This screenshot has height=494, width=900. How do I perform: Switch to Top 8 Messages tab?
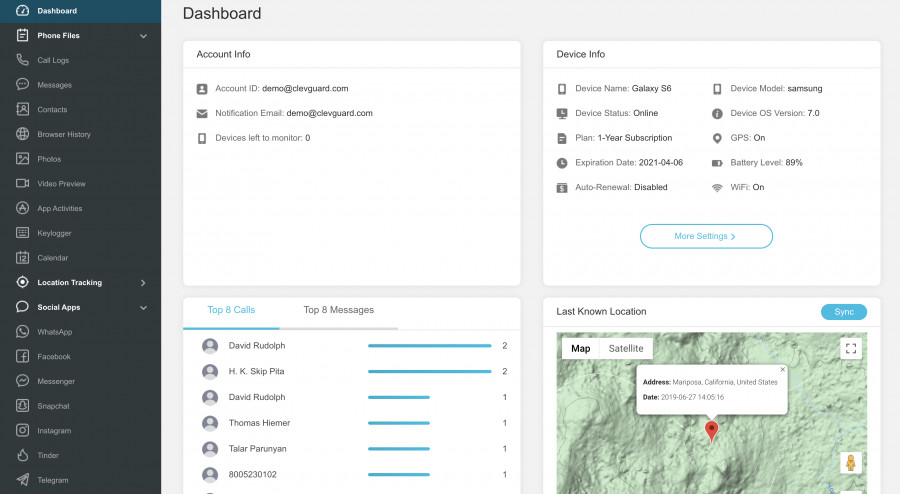pos(338,310)
